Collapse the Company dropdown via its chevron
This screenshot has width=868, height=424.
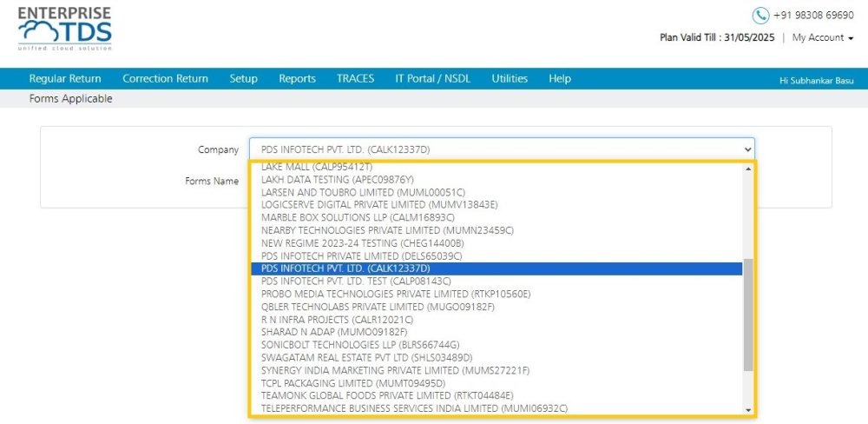pyautogui.click(x=748, y=149)
